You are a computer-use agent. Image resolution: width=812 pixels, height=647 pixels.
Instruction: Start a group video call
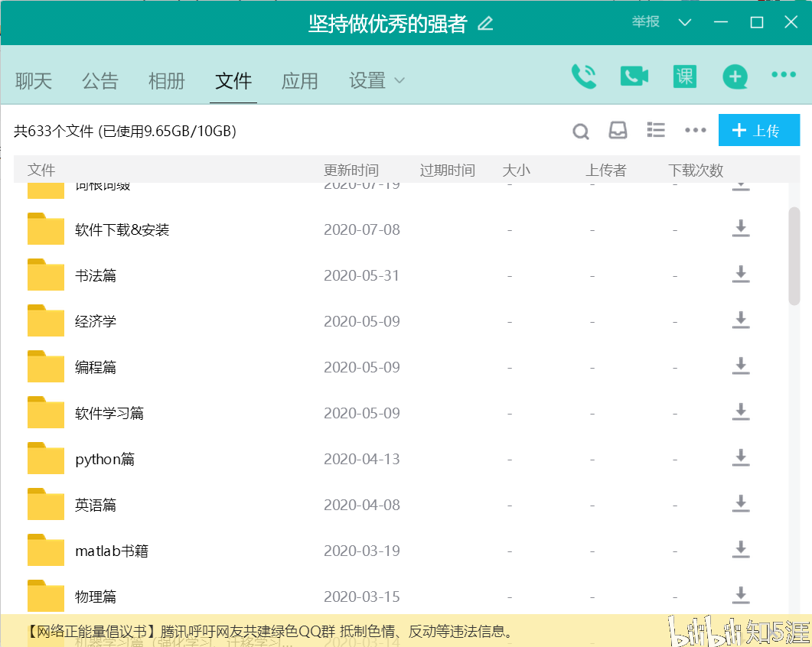[634, 76]
